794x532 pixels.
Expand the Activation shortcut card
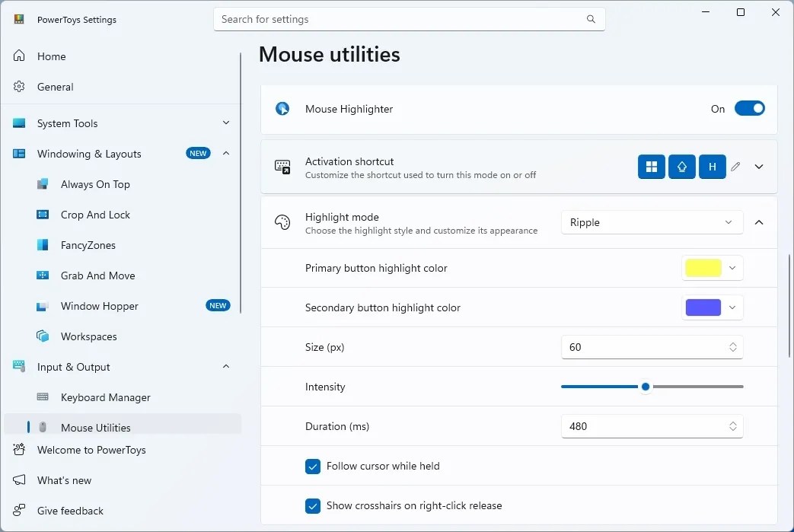click(758, 167)
